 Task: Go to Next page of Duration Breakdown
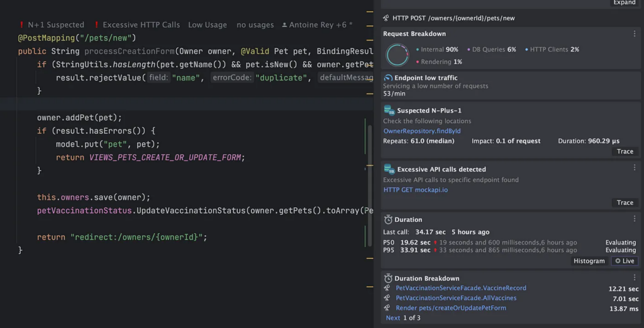(392, 318)
